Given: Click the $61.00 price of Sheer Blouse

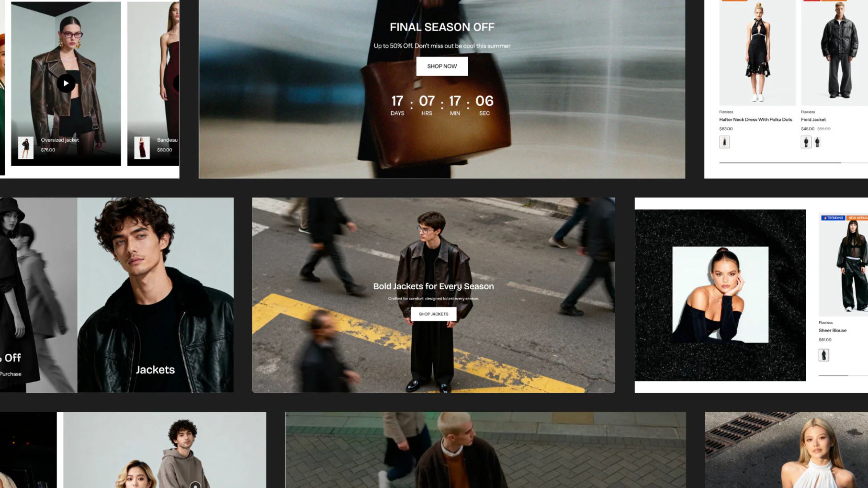Looking at the screenshot, I should 825,340.
